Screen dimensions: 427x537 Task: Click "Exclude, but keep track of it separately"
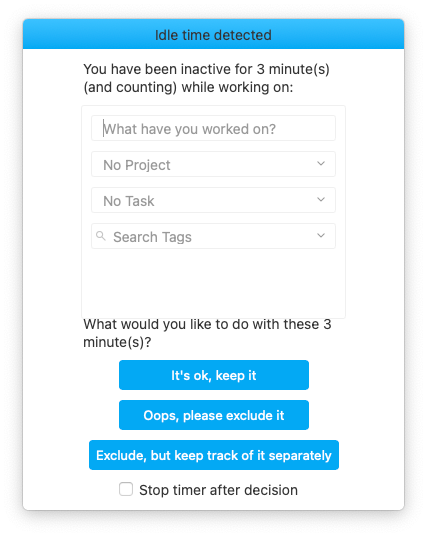click(x=214, y=455)
